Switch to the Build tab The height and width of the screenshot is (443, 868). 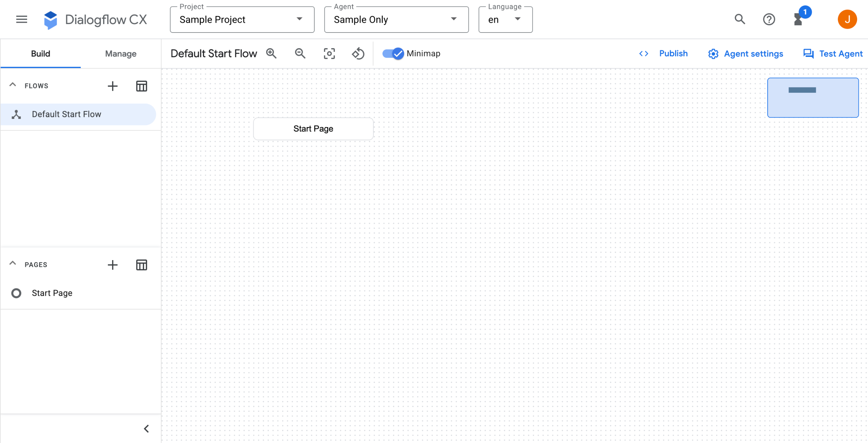pos(41,54)
